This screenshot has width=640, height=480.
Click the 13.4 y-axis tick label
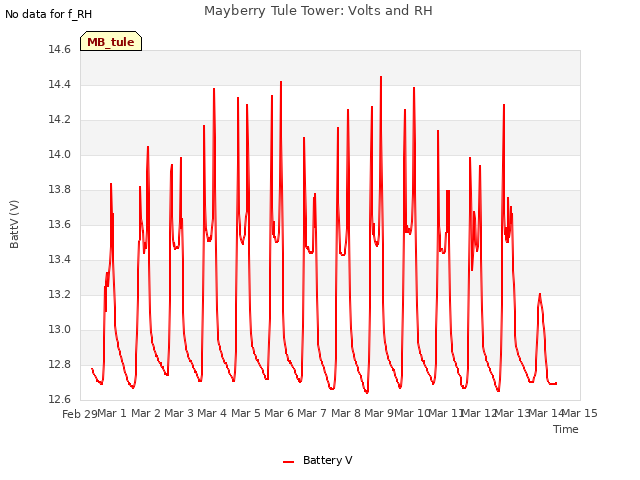pyautogui.click(x=60, y=260)
